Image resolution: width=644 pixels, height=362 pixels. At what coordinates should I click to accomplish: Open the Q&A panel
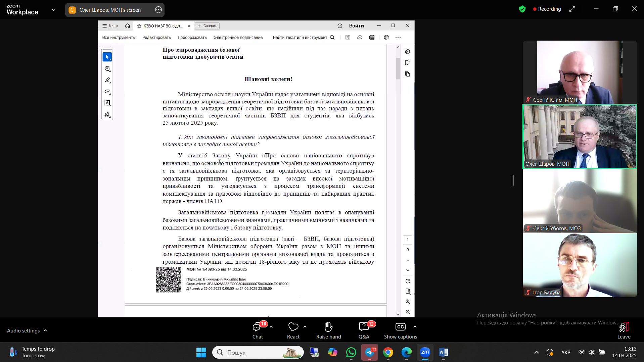[x=364, y=330]
